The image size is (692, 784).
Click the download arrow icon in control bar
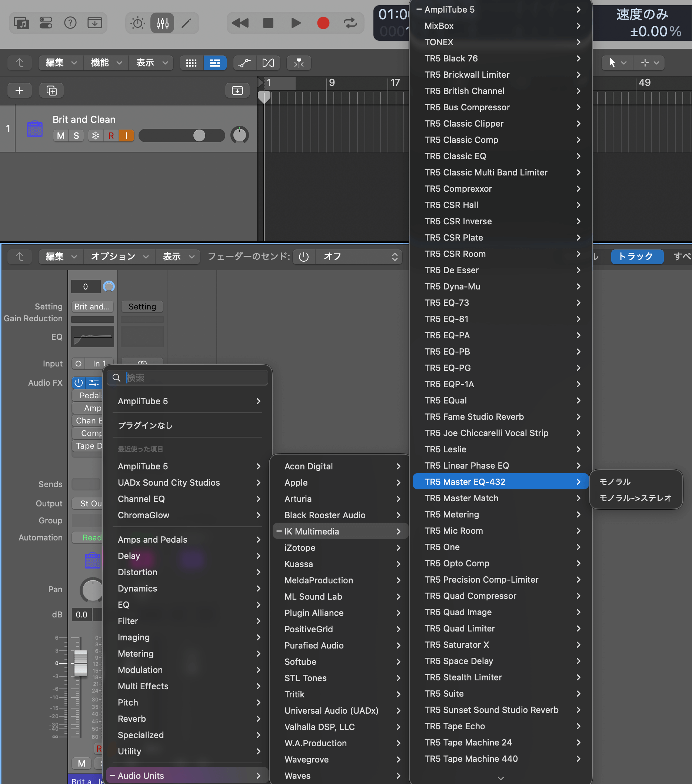95,23
